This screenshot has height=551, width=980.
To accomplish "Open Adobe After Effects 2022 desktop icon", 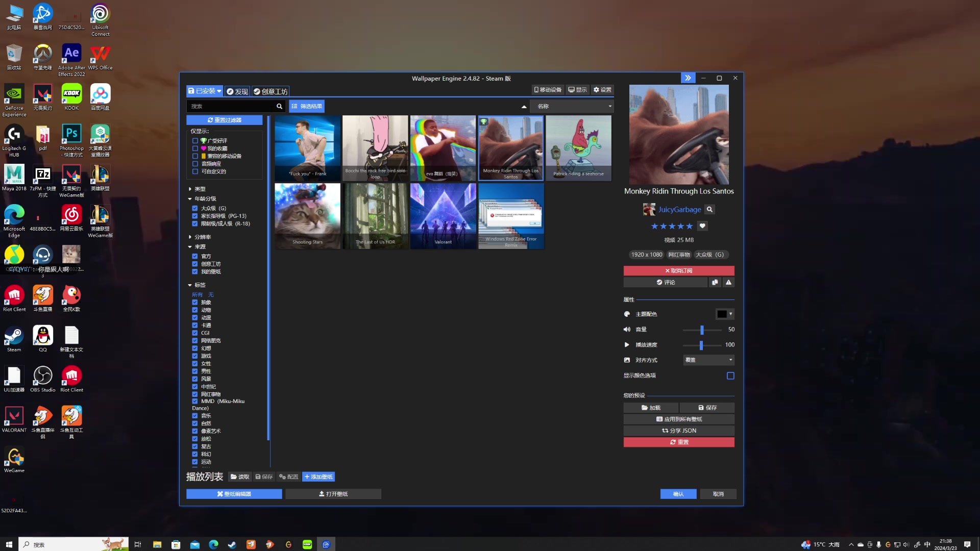I will (71, 60).
